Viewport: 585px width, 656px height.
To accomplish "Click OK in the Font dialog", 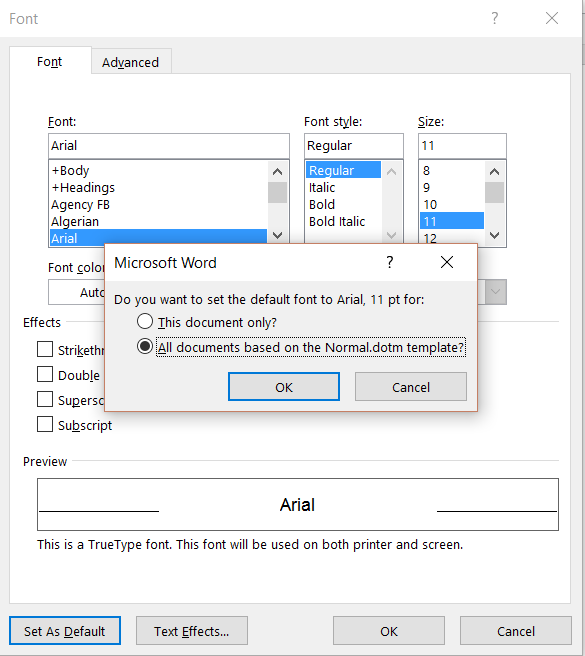I will click(x=389, y=630).
